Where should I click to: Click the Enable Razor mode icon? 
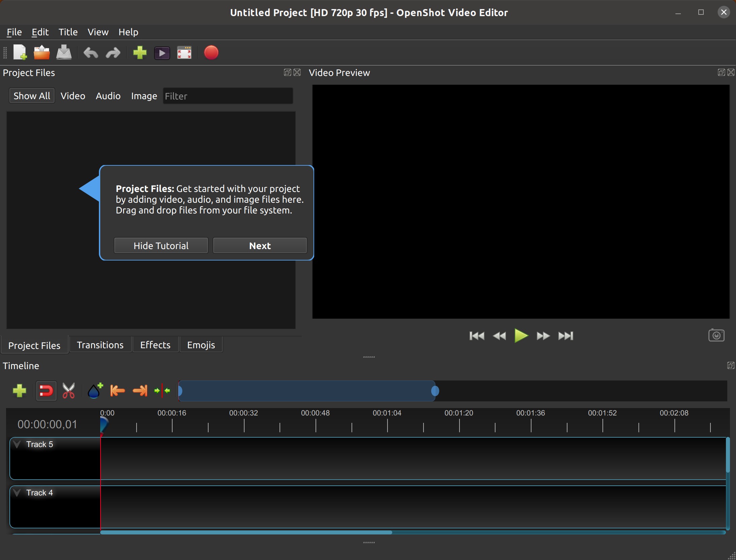pyautogui.click(x=68, y=390)
